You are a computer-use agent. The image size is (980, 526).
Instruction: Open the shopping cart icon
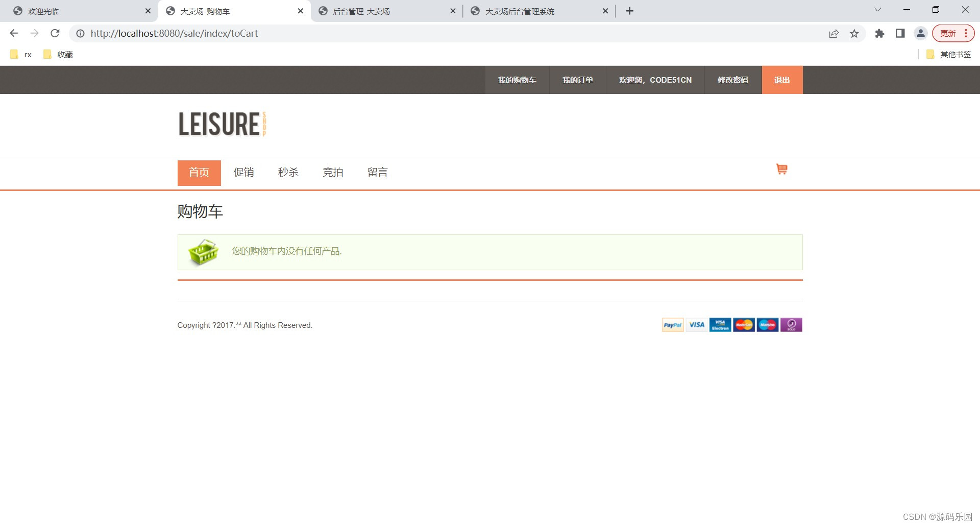pyautogui.click(x=781, y=169)
